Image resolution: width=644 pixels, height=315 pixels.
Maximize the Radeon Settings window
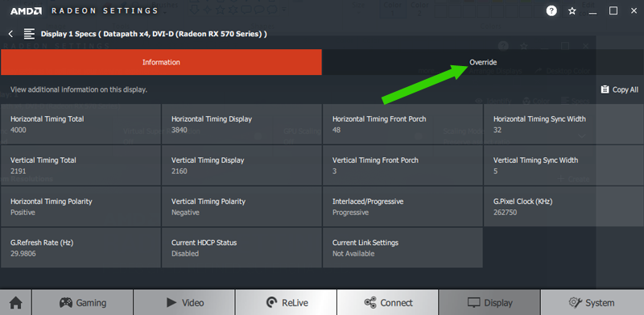click(x=613, y=10)
